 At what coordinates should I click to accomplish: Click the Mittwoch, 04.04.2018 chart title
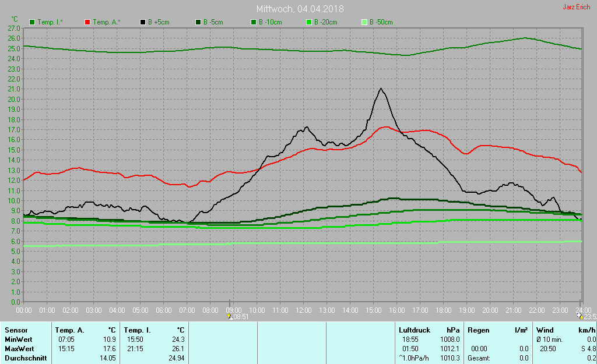[300, 9]
